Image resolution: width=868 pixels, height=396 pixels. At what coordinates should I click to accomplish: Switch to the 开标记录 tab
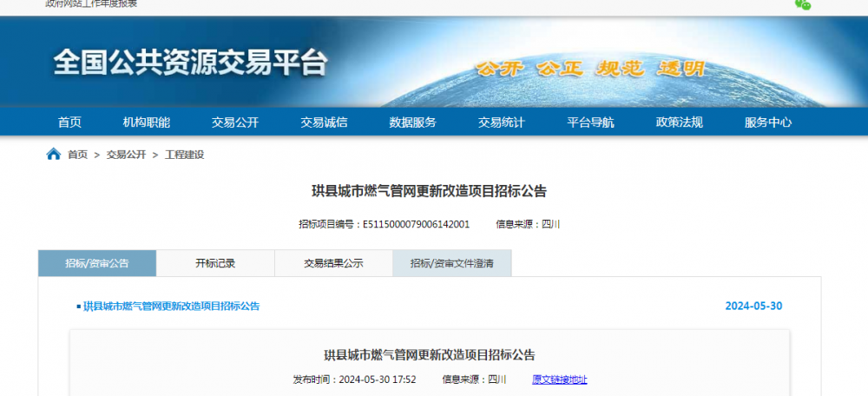215,263
